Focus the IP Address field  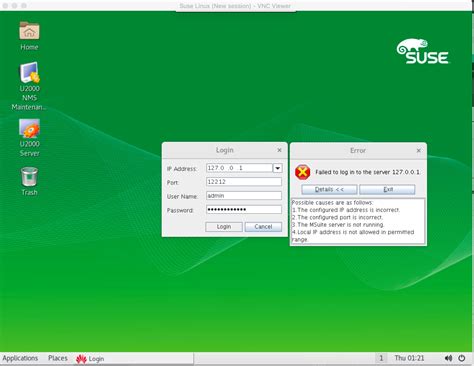239,168
